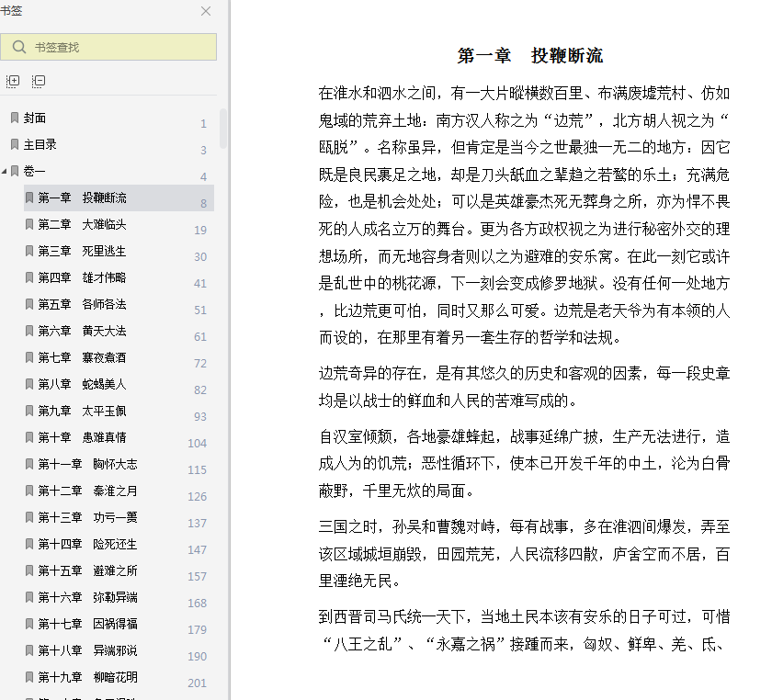This screenshot has width=772, height=700.
Task: Click the bookmark icon beside 封面
Action: 15,118
